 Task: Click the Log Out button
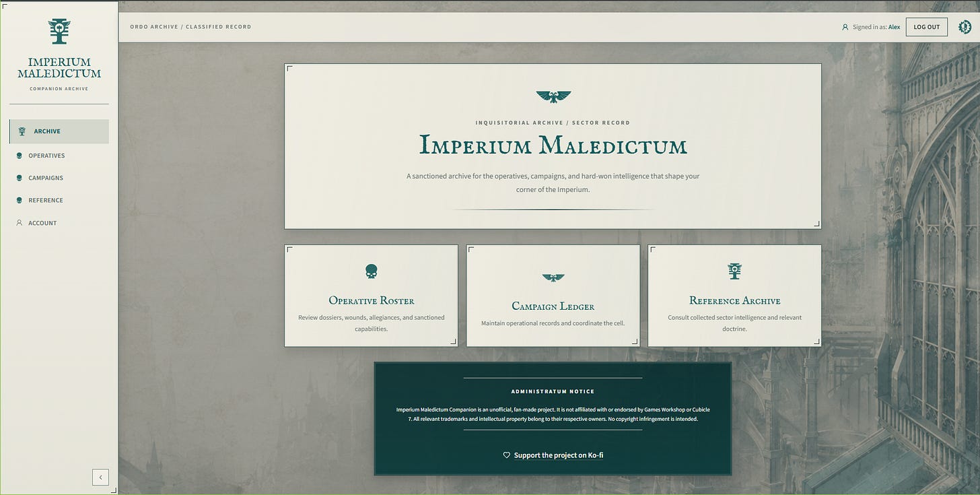point(926,27)
